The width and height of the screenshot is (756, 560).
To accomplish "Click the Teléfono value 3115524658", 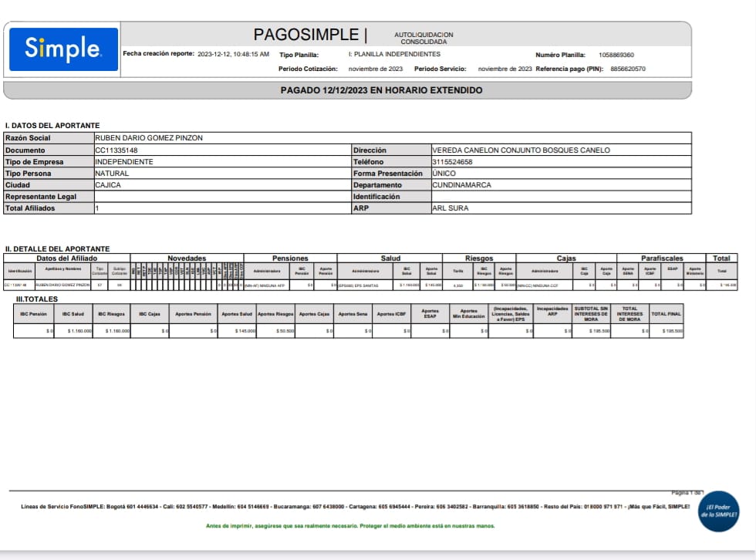I will (452, 162).
